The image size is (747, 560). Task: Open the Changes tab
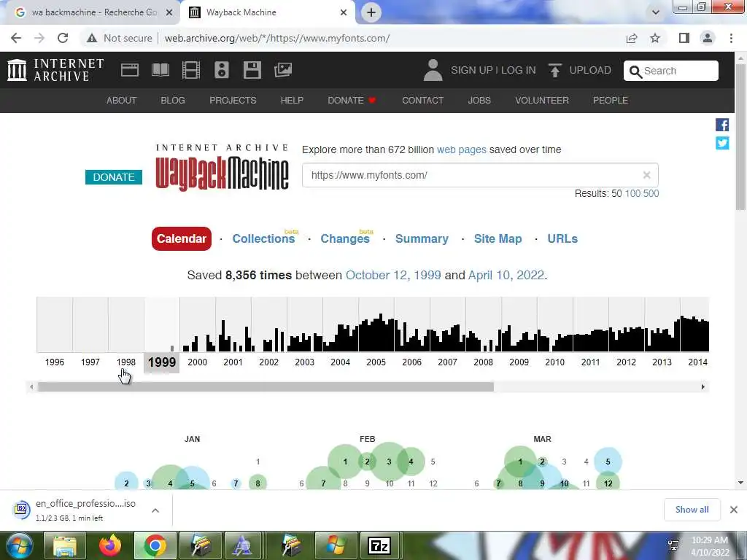pos(345,238)
